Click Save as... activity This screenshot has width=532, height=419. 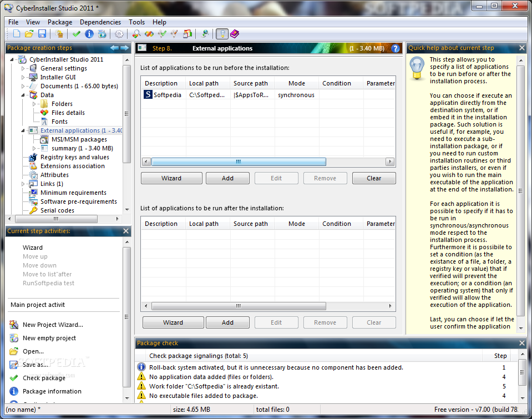(x=36, y=365)
